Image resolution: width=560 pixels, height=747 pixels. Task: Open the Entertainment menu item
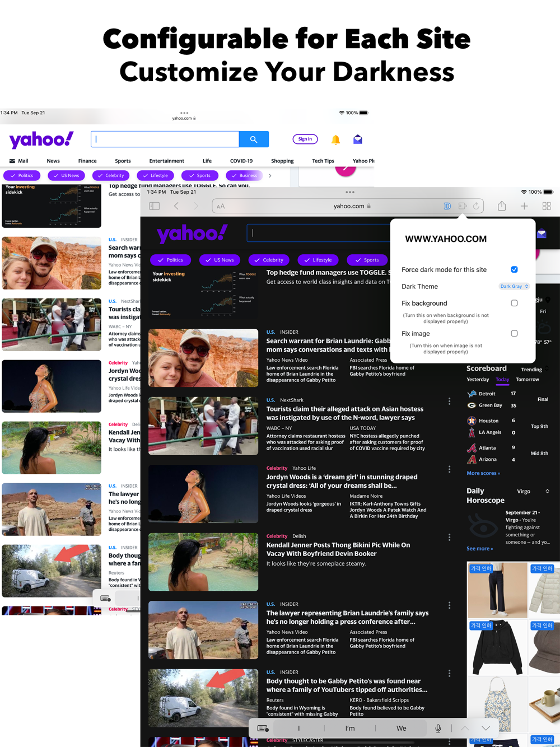click(x=166, y=161)
